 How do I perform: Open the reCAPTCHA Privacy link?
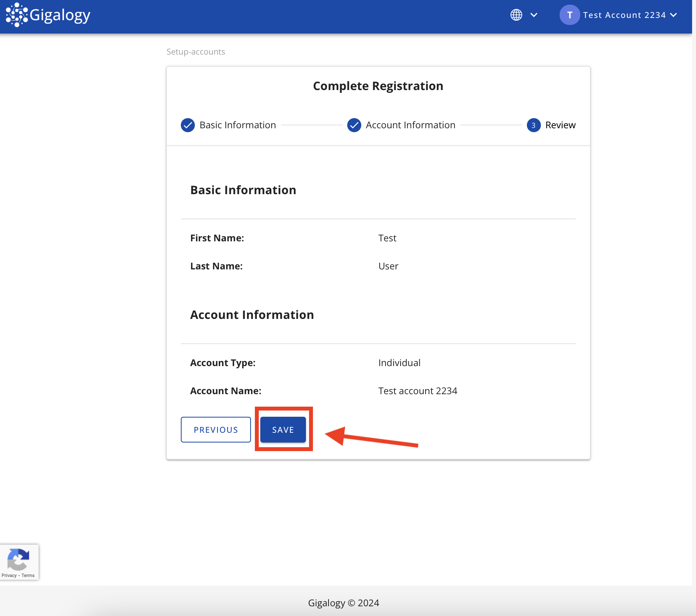pos(9,575)
